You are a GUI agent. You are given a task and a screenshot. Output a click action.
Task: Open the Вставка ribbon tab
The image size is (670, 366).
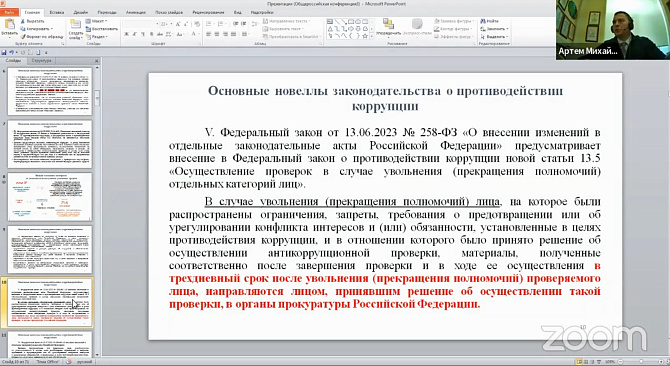57,12
